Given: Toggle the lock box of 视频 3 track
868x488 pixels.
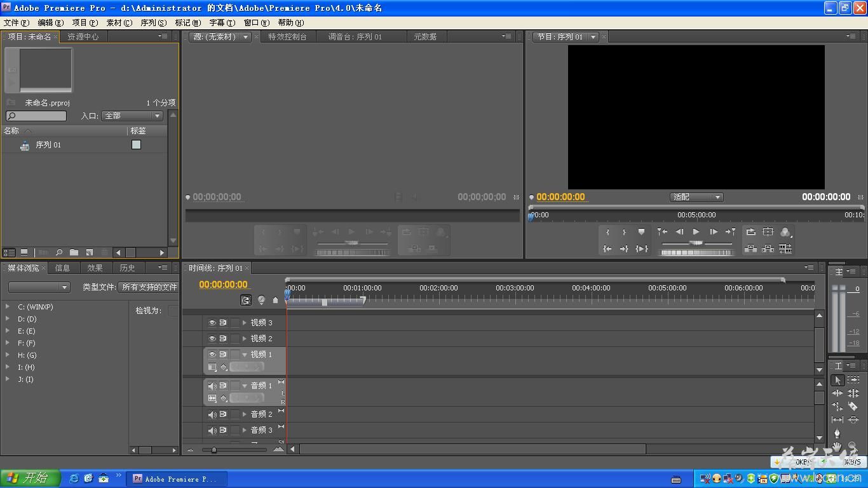Looking at the screenshot, I should [x=235, y=323].
